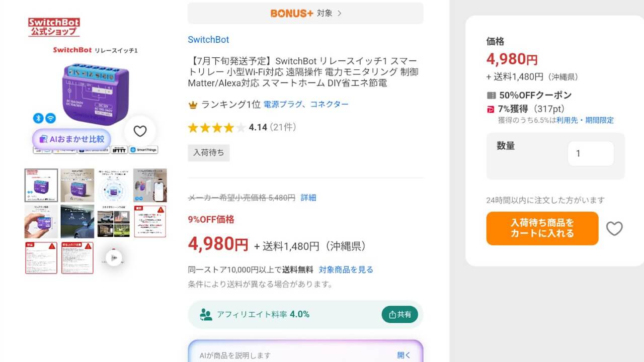
Task: Click the coupon ticket icon
Action: click(x=492, y=95)
